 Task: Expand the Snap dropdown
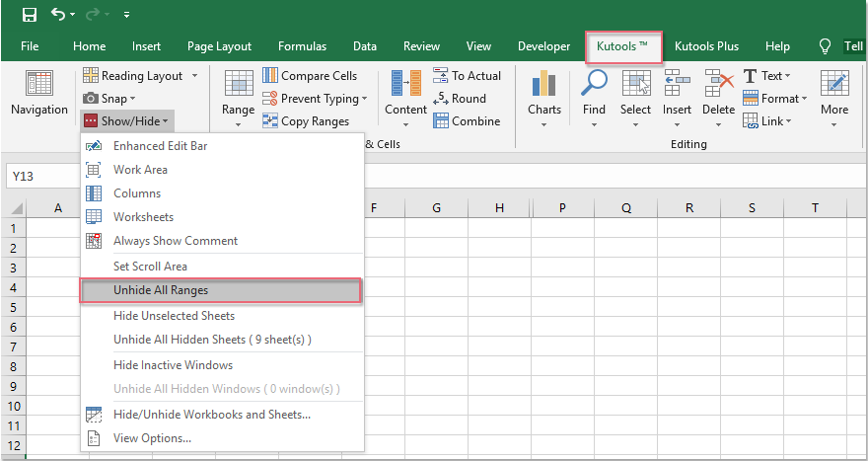tap(132, 99)
